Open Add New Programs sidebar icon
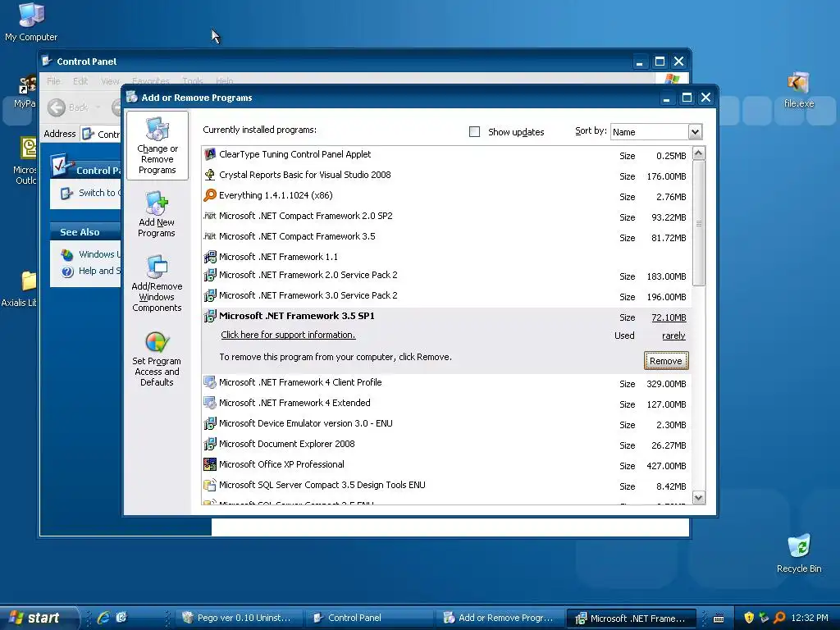This screenshot has width=840, height=630. coord(157,214)
